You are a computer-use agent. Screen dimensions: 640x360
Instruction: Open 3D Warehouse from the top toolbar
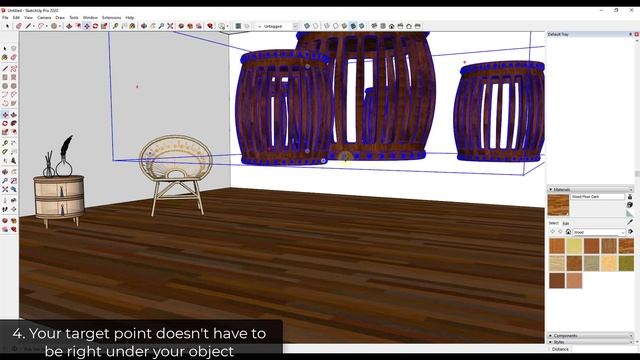181,26
